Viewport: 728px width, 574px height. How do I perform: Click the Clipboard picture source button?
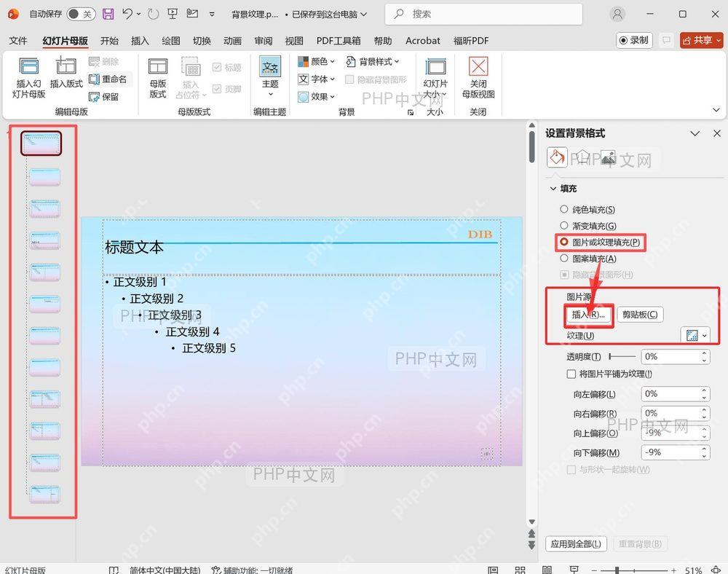(x=640, y=315)
